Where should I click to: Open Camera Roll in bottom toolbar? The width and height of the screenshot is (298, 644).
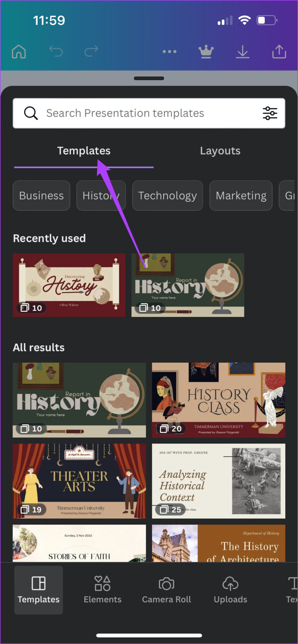tap(166, 590)
